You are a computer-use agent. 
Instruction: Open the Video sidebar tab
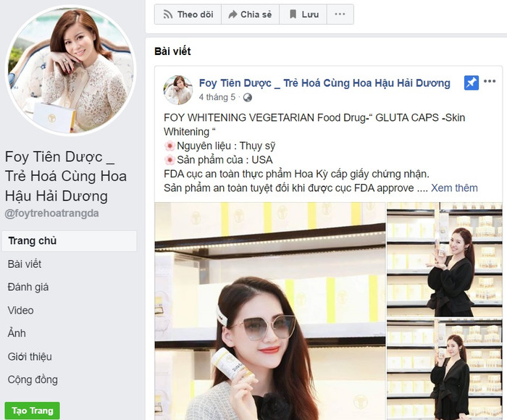(21, 311)
